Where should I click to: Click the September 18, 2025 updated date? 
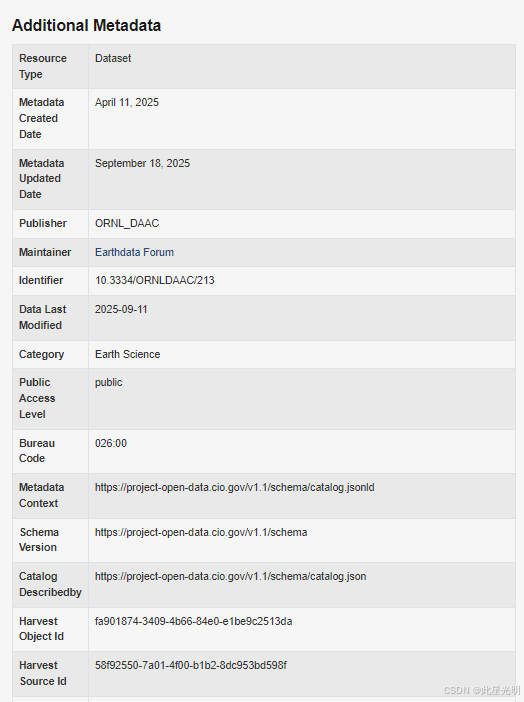coord(142,163)
